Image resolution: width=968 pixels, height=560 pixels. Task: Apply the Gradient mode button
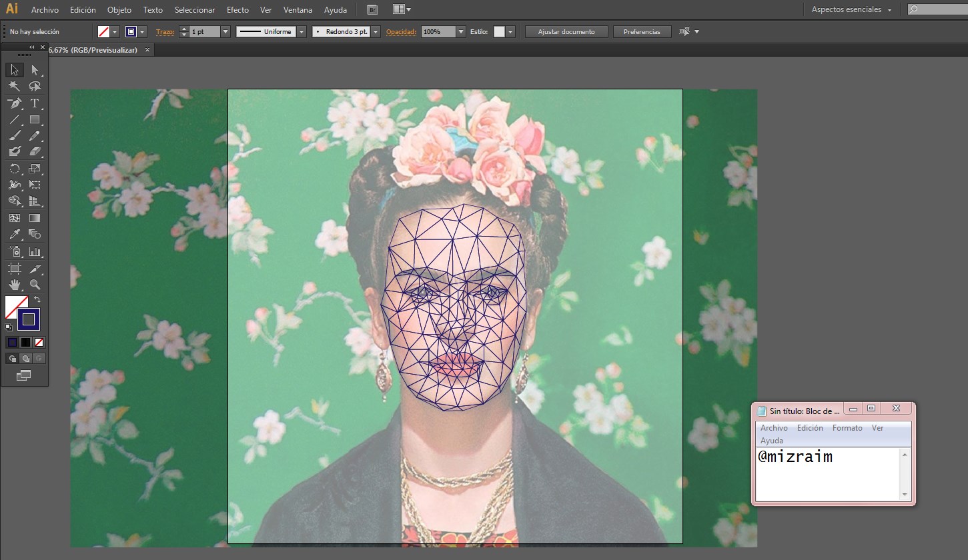(25, 343)
